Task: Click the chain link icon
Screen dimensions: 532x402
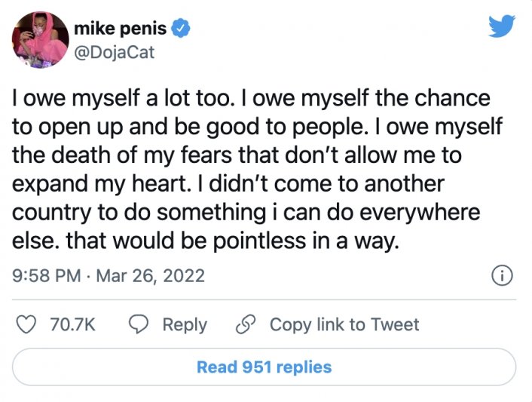Action: click(x=243, y=324)
